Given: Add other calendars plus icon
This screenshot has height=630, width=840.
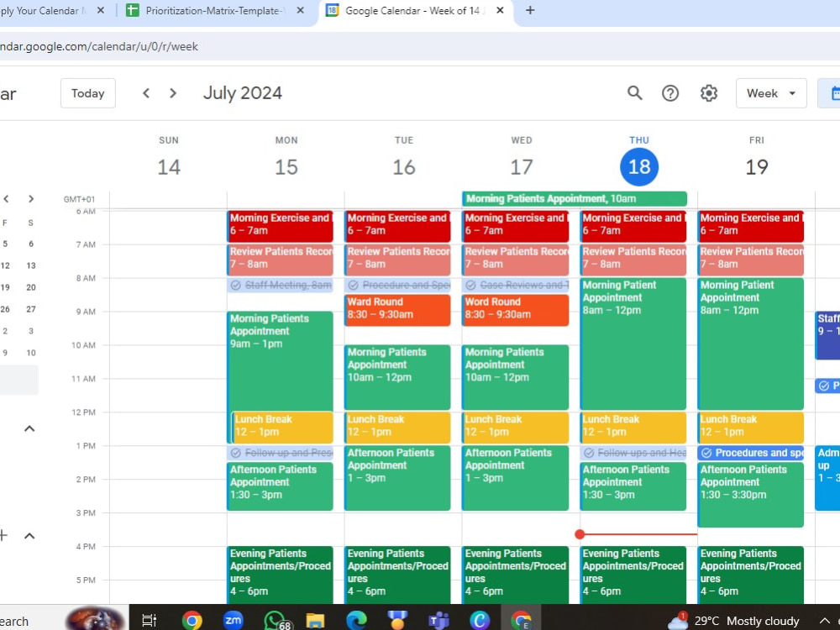Looking at the screenshot, I should coord(3,535).
